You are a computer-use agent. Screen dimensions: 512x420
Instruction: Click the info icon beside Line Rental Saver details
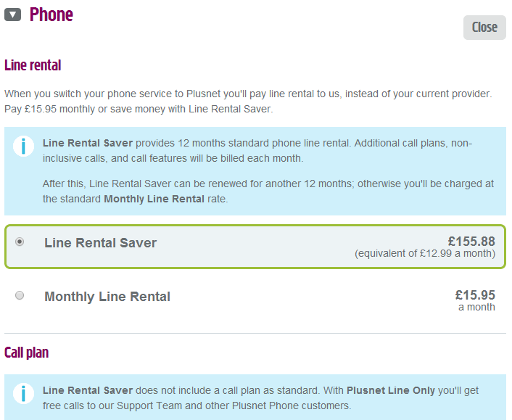pos(23,146)
